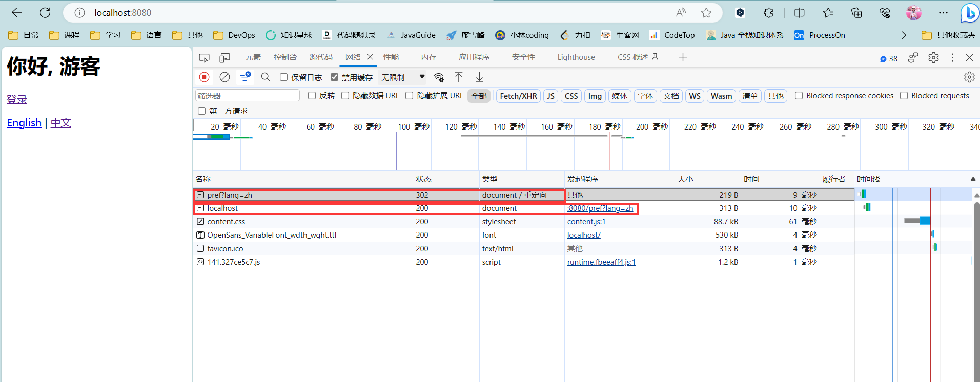Filter requests by CSS type
Viewport: 980px width, 382px height.
pyautogui.click(x=571, y=96)
